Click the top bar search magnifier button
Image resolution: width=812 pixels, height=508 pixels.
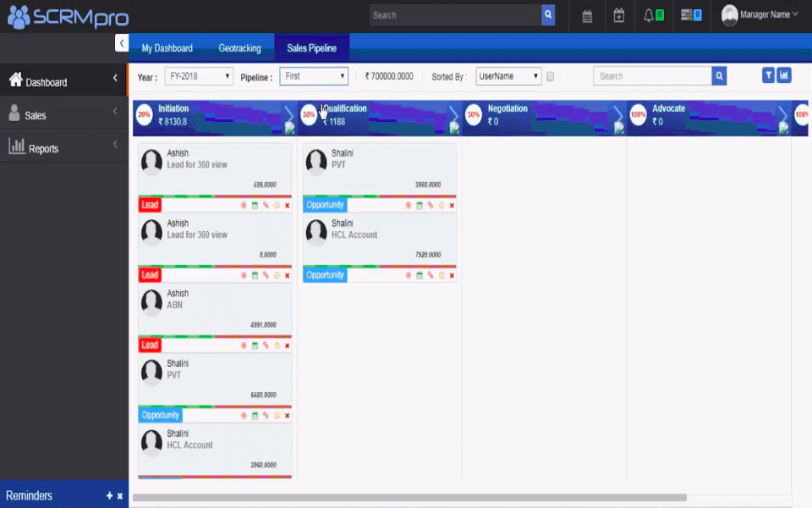coord(548,15)
